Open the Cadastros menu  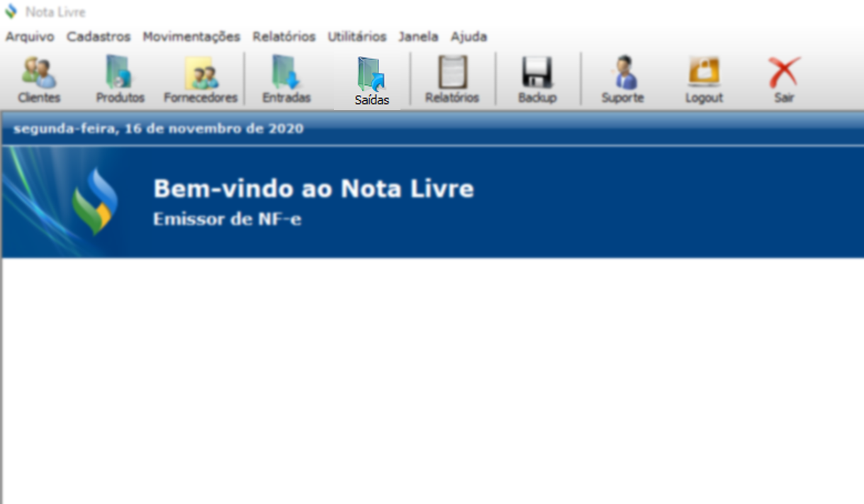pos(99,37)
